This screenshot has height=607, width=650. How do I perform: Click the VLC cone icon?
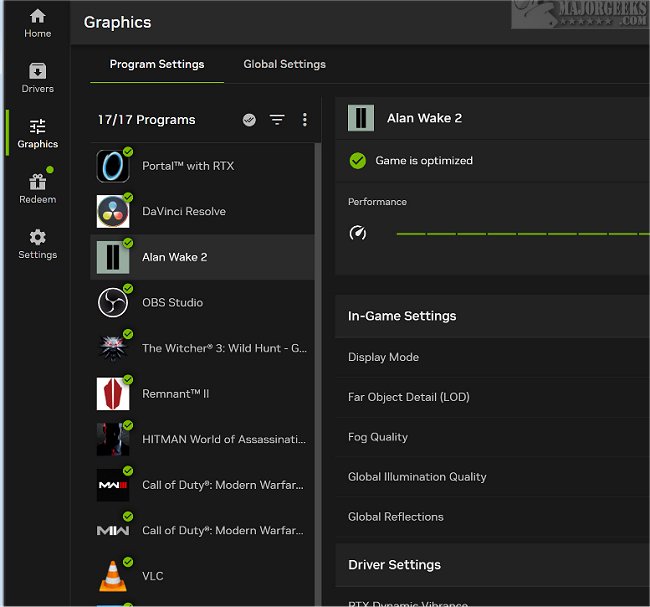tap(113, 576)
